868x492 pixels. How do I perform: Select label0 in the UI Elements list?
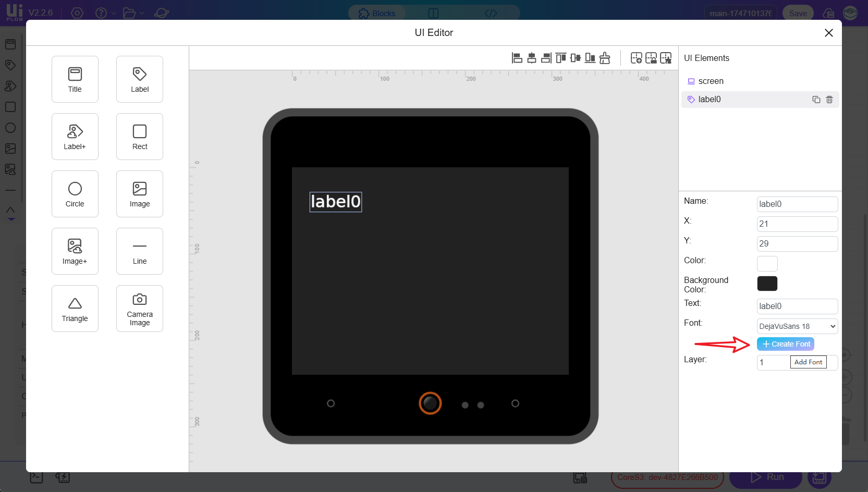710,100
